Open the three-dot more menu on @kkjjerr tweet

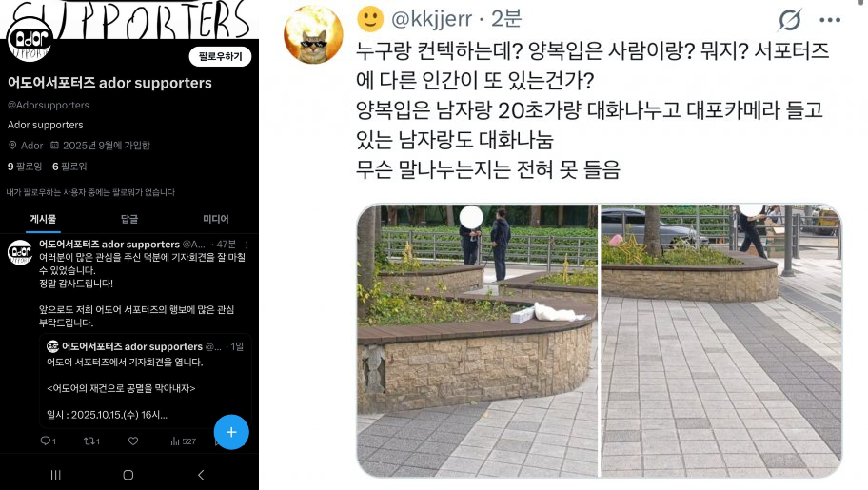(830, 20)
